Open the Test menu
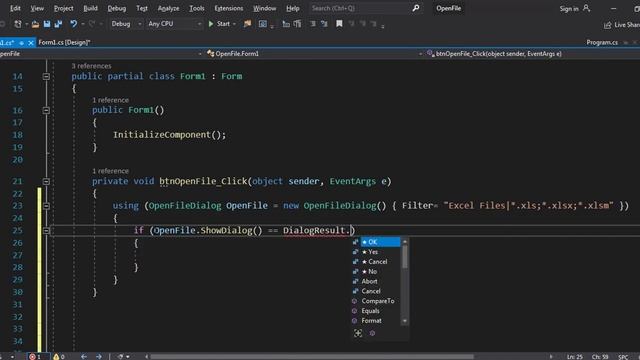This screenshot has width=640, height=360. (142, 8)
